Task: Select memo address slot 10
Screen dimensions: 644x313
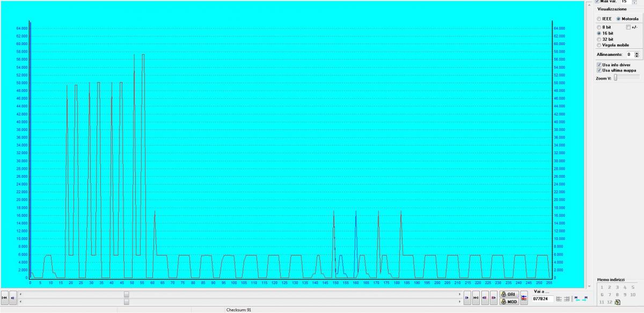Action: pos(633,295)
